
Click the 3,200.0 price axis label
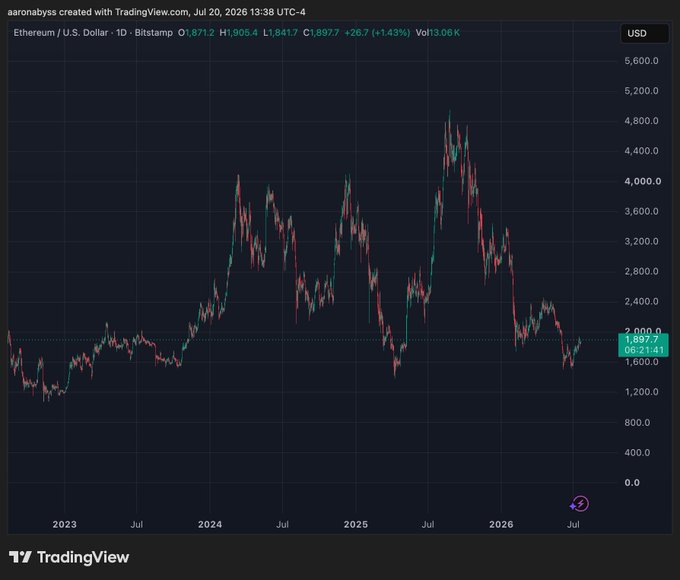(x=641, y=241)
